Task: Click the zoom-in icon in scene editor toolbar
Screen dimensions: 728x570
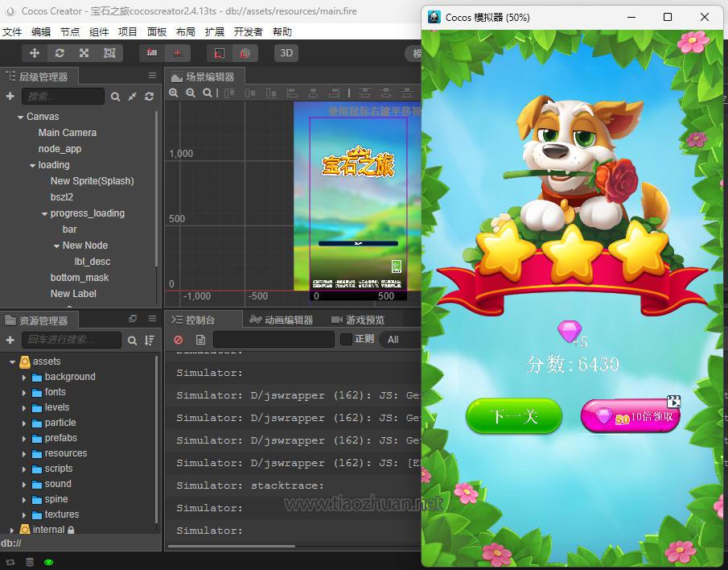Action: (x=175, y=93)
